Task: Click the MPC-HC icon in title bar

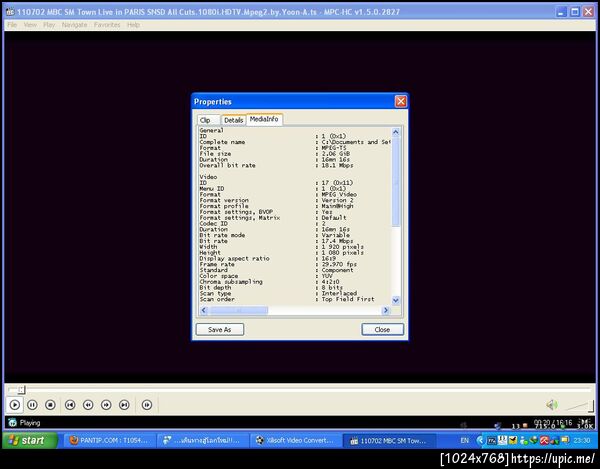Action: point(10,12)
